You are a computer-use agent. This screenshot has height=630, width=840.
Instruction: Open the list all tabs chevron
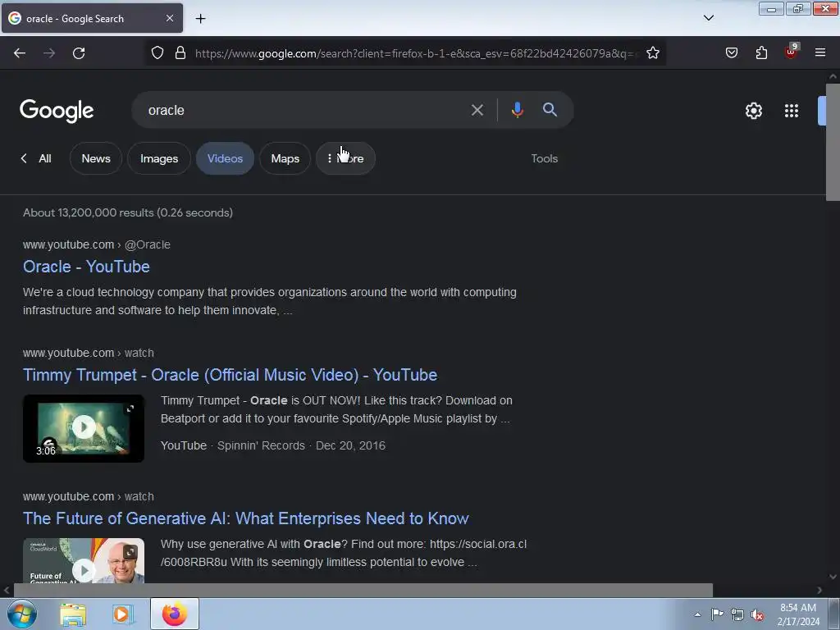pyautogui.click(x=708, y=18)
